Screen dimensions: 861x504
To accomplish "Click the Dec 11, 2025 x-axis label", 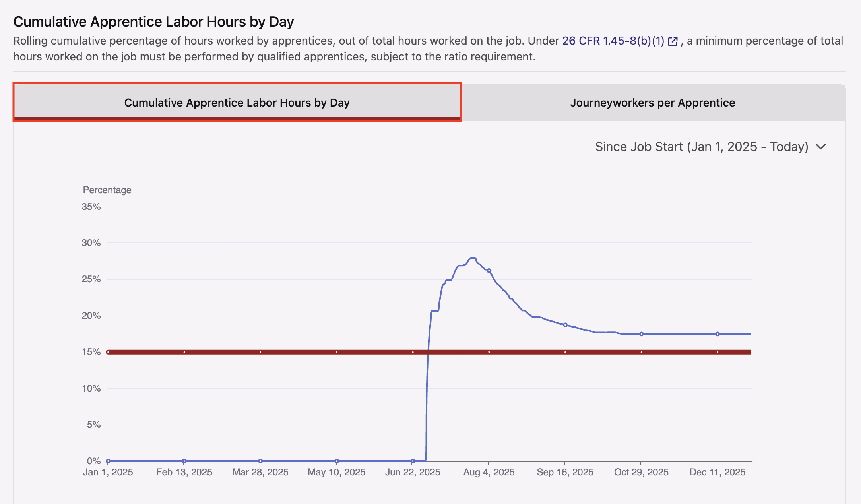I will pos(717,472).
